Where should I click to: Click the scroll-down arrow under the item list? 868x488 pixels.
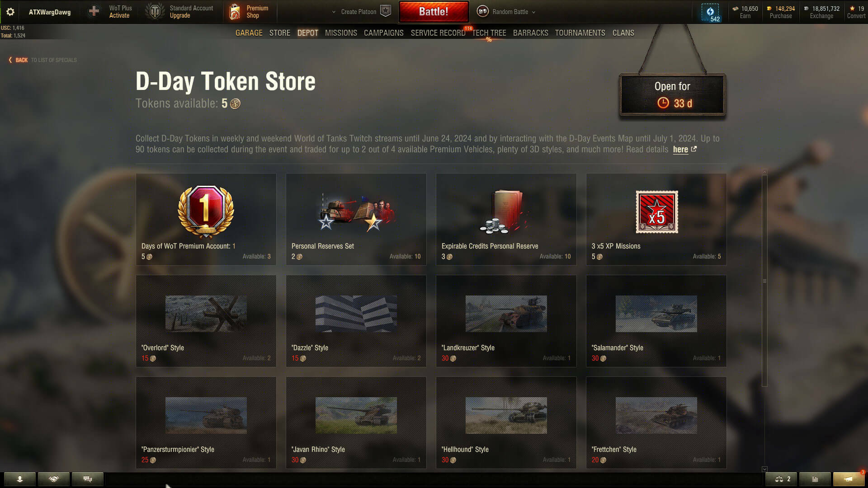click(x=764, y=469)
